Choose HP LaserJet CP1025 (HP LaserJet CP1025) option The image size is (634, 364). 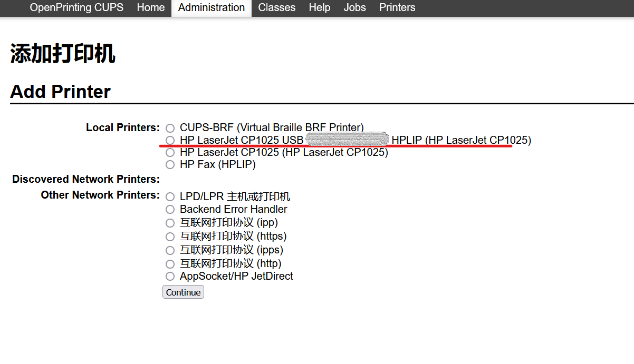[x=170, y=153]
